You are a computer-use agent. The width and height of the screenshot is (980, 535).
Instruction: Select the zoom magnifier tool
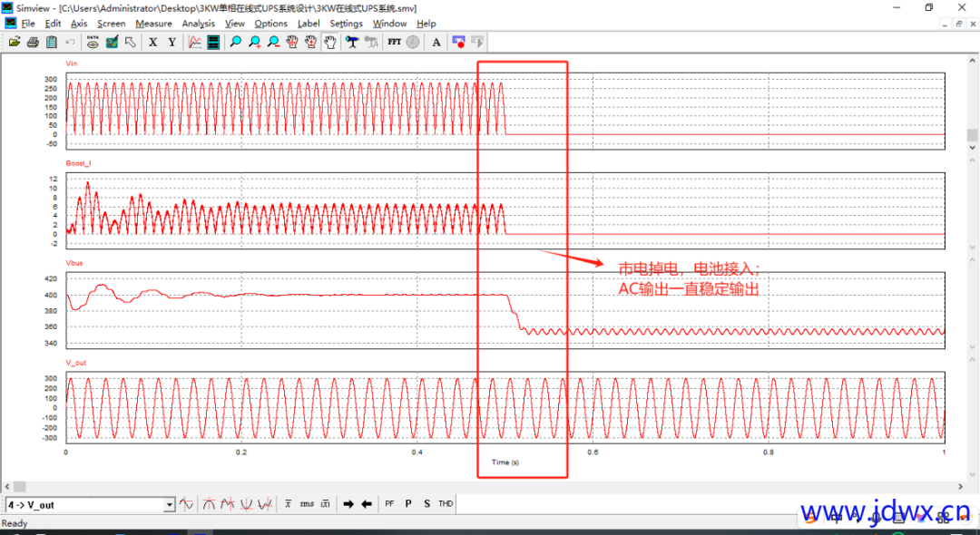coord(236,42)
